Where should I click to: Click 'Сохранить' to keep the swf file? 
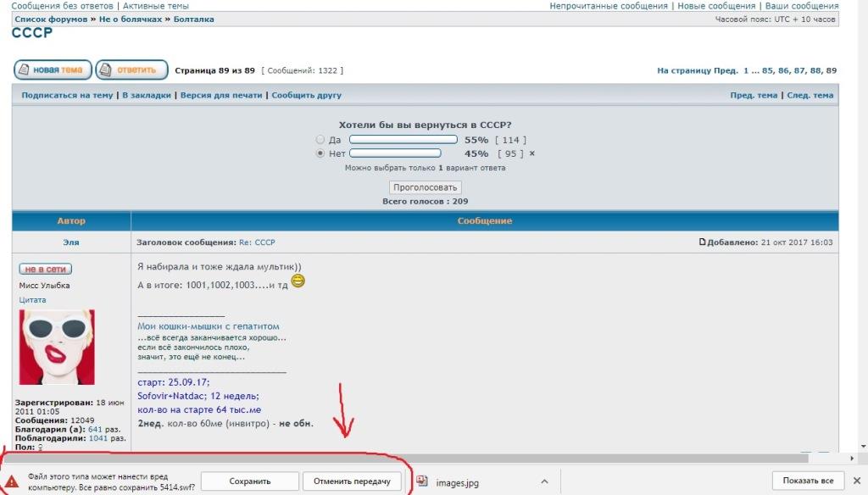249,481
